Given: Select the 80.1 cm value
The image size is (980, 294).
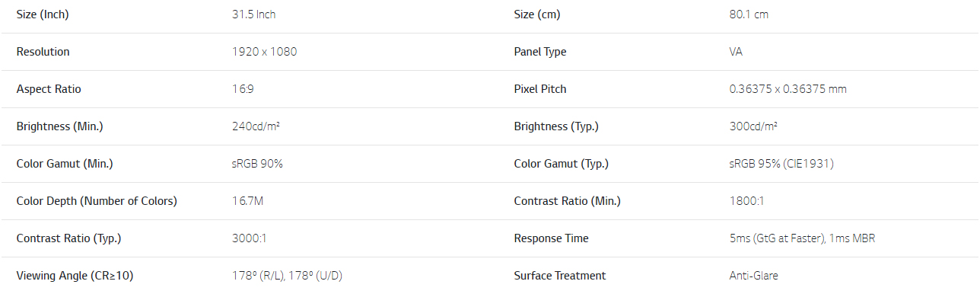Looking at the screenshot, I should pyautogui.click(x=749, y=14).
